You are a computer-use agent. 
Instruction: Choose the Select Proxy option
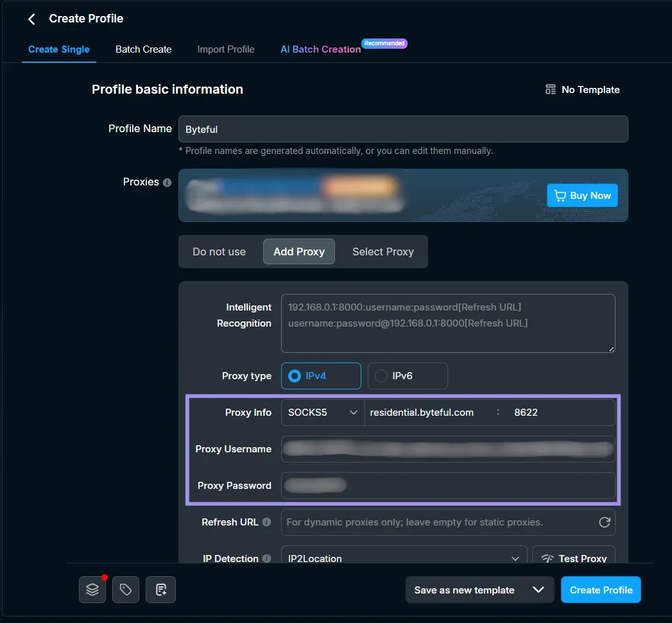(383, 252)
